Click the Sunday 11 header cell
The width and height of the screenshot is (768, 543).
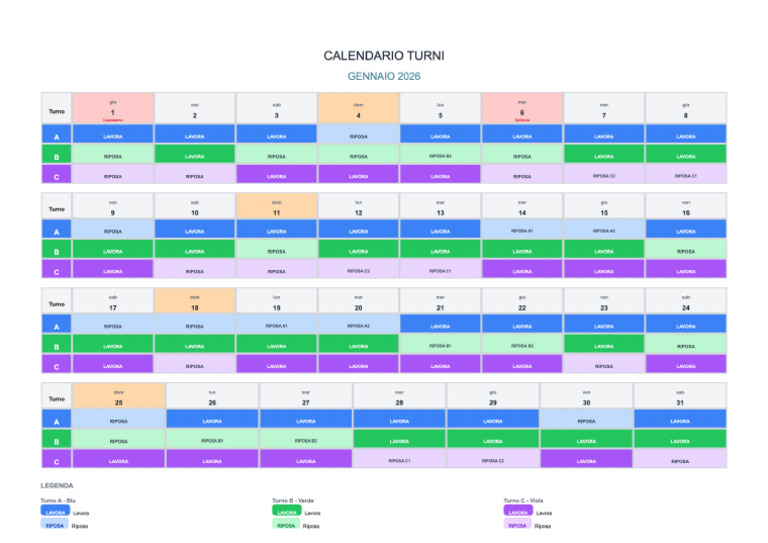(277, 206)
